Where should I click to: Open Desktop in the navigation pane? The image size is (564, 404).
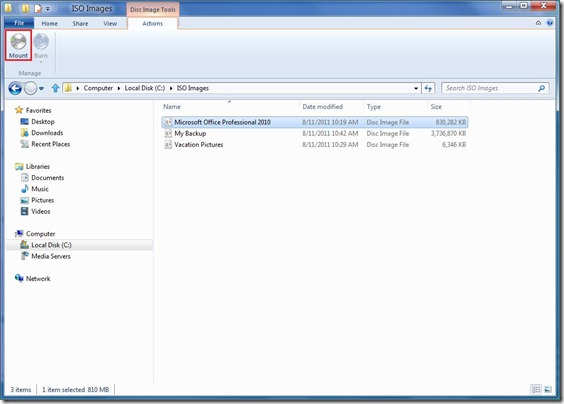coord(43,122)
